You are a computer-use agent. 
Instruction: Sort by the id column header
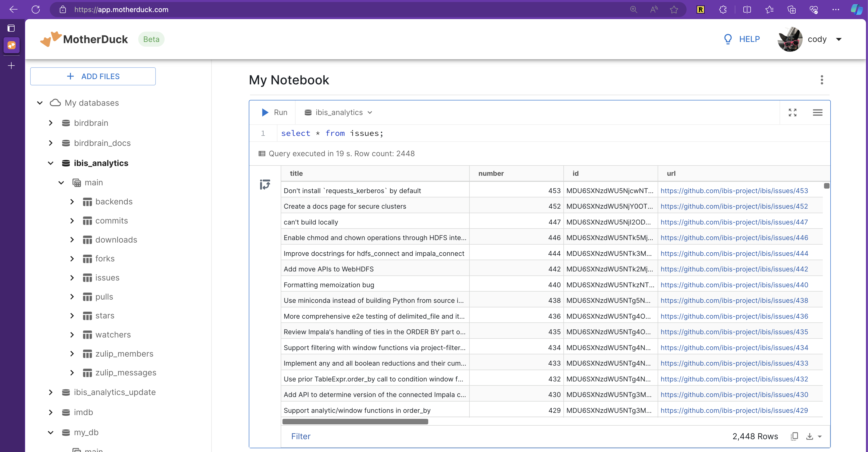click(x=611, y=174)
